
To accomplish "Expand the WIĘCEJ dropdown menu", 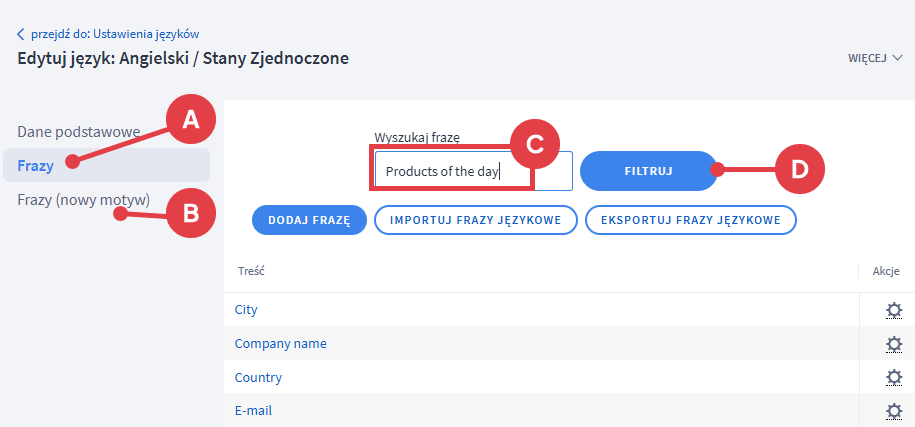I will (x=875, y=58).
